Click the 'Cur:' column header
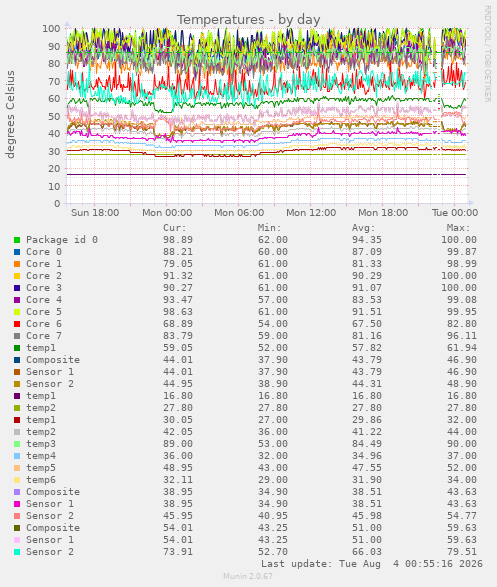This screenshot has width=497, height=587. click(x=175, y=228)
